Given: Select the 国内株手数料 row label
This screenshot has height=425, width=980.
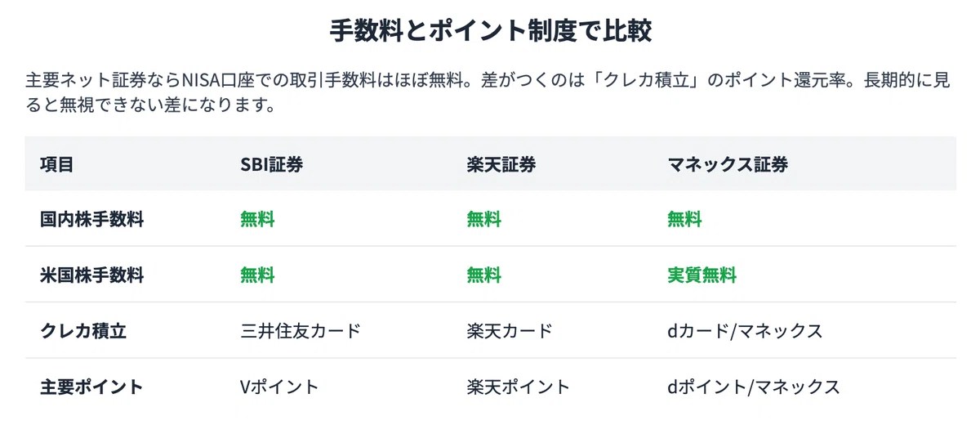Looking at the screenshot, I should coord(91,219).
